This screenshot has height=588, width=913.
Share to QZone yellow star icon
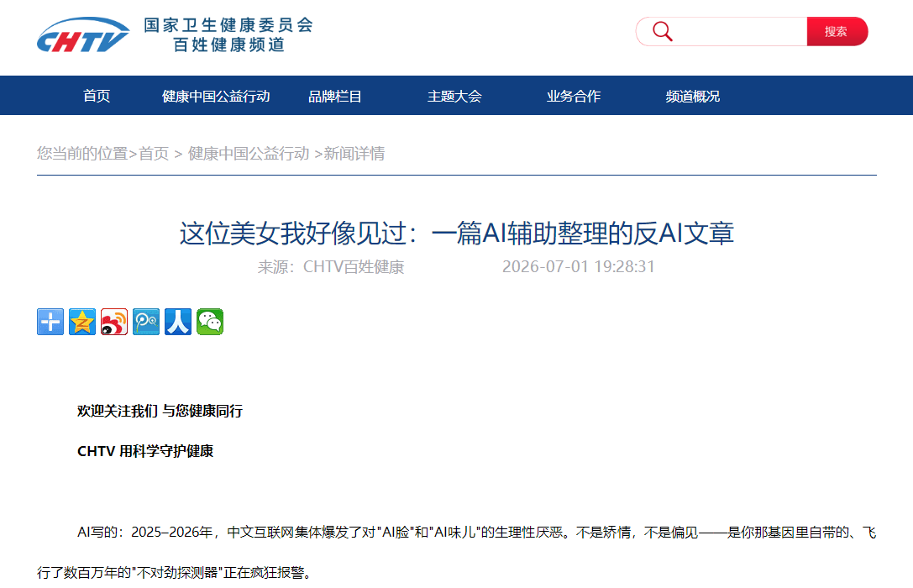[82, 322]
